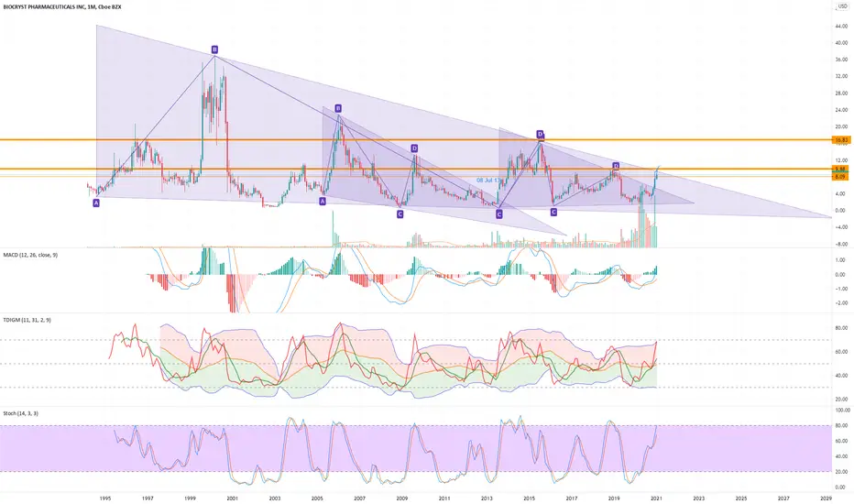Image resolution: width=854 pixels, height=504 pixels.
Task: Click the 1.00 tick on MACD scale
Action: click(x=842, y=260)
